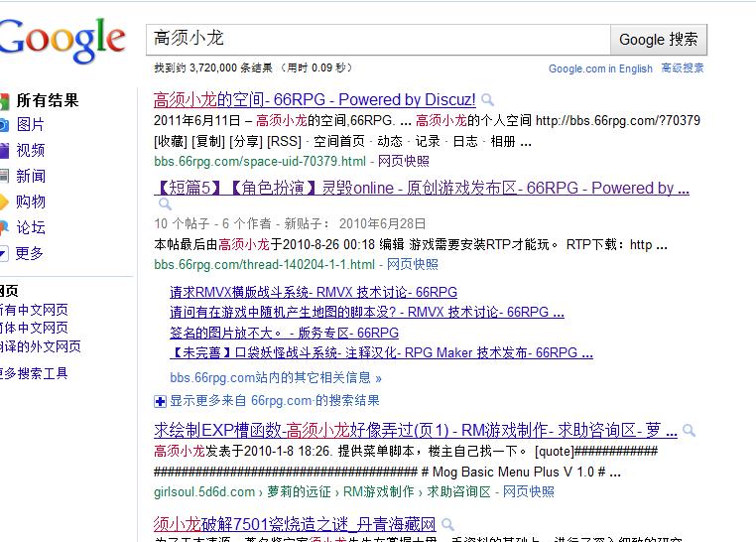Click the newspaper icon beside 新闻

click(x=4, y=176)
